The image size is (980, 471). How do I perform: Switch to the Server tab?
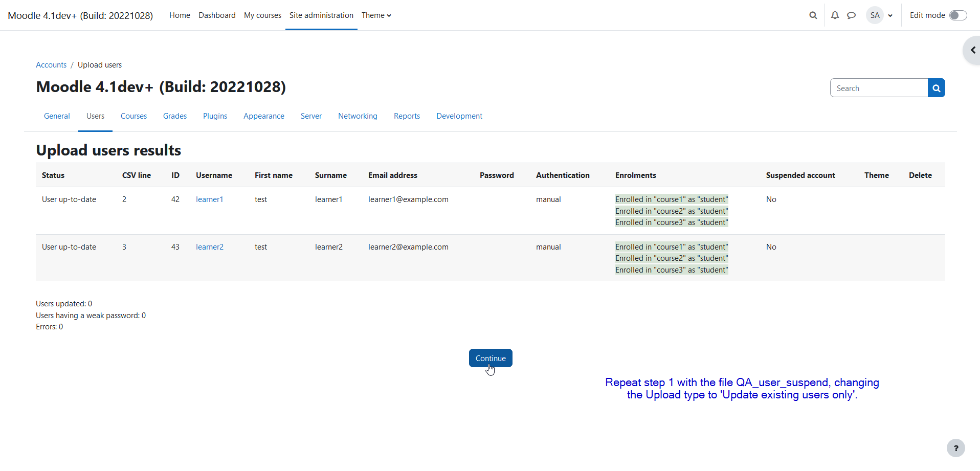311,116
